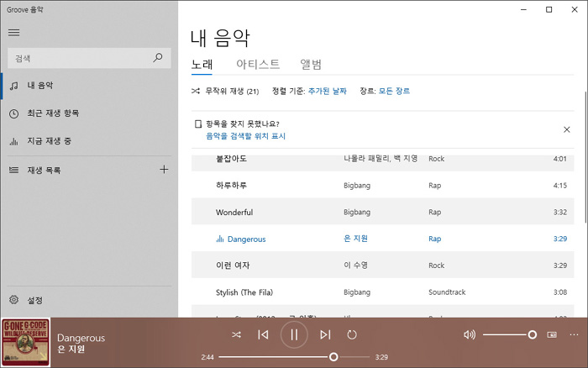Click the shuffle icon beside 무작위 재생
Image resolution: width=588 pixels, height=368 pixels.
[196, 91]
